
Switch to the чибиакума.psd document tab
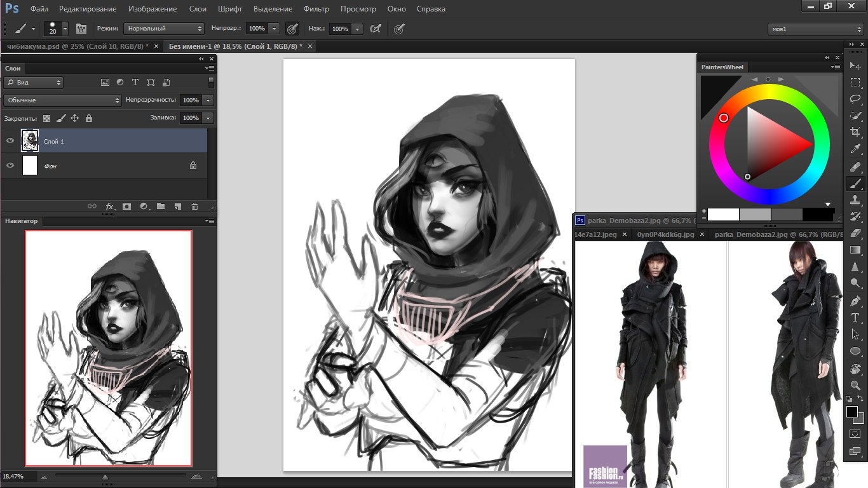coord(75,46)
